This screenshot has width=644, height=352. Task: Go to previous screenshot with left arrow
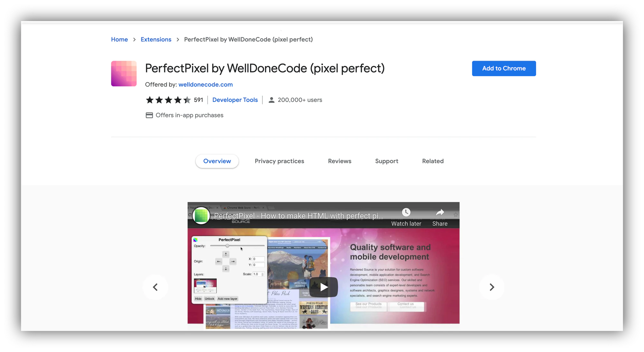(x=155, y=287)
